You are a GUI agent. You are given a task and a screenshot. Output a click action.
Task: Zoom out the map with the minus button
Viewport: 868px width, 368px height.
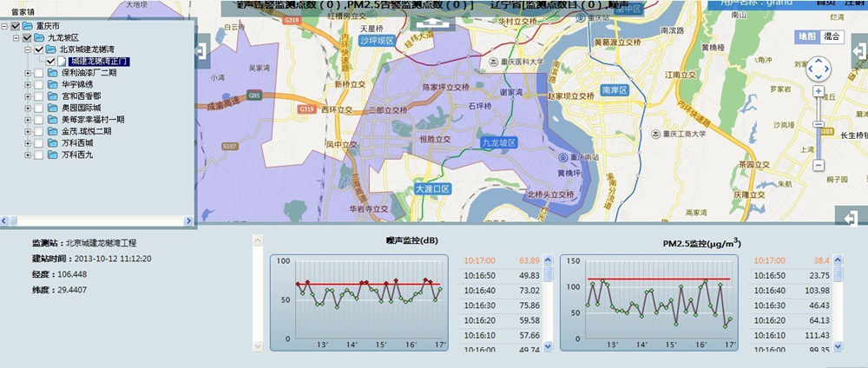pyautogui.click(x=819, y=166)
